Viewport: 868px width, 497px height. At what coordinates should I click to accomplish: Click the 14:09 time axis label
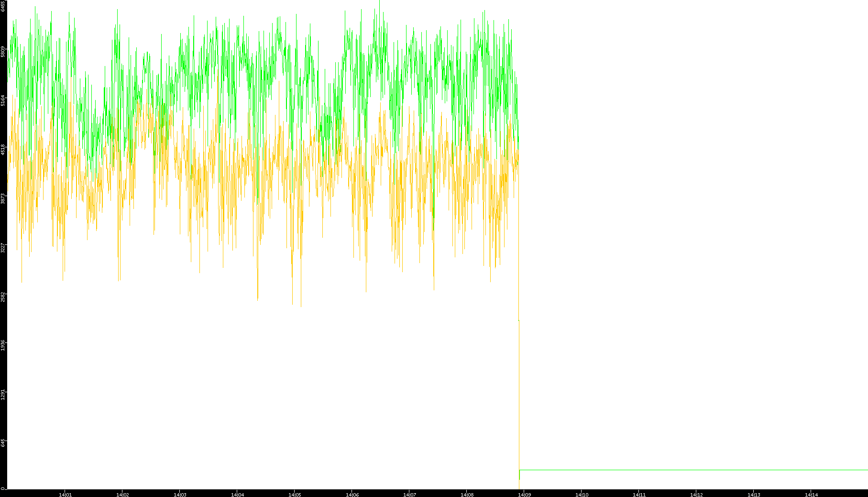coord(524,494)
